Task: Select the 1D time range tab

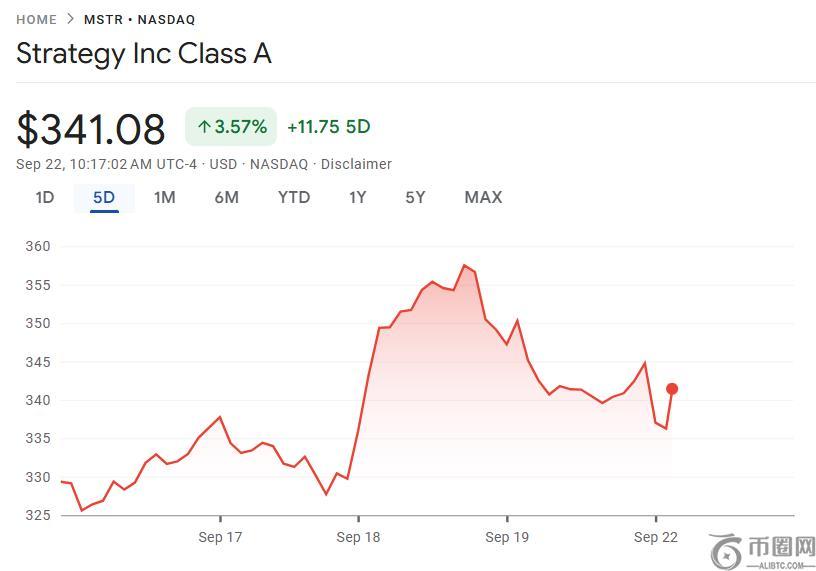Action: coord(45,197)
